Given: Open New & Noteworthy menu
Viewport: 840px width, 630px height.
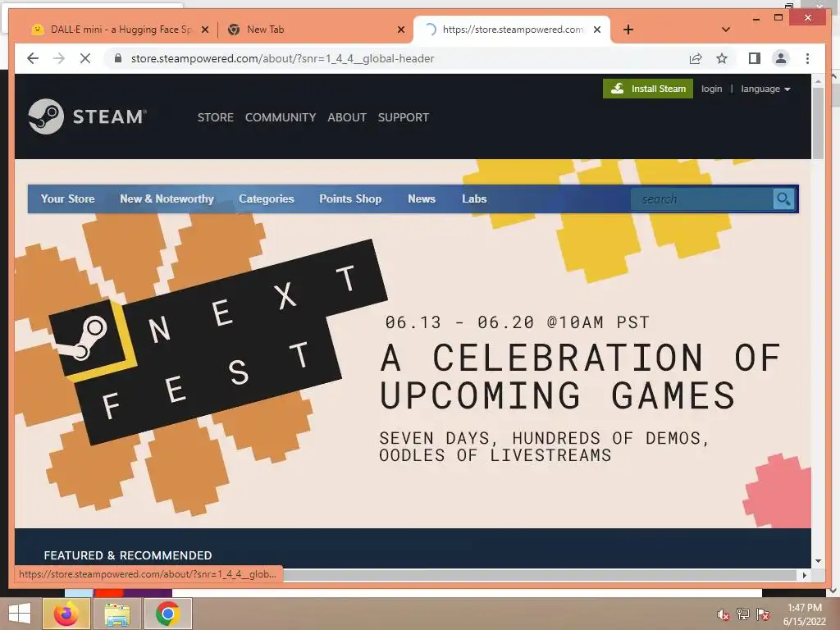Looking at the screenshot, I should point(167,199).
